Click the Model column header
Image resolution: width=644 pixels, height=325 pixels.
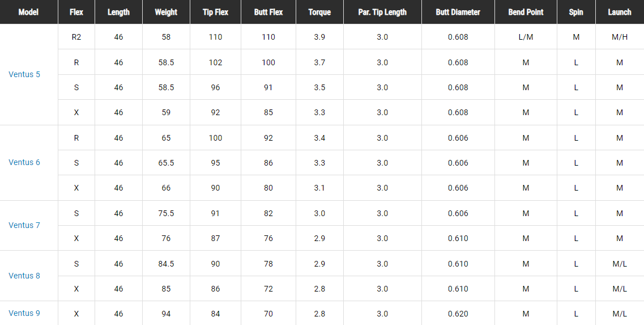click(28, 12)
